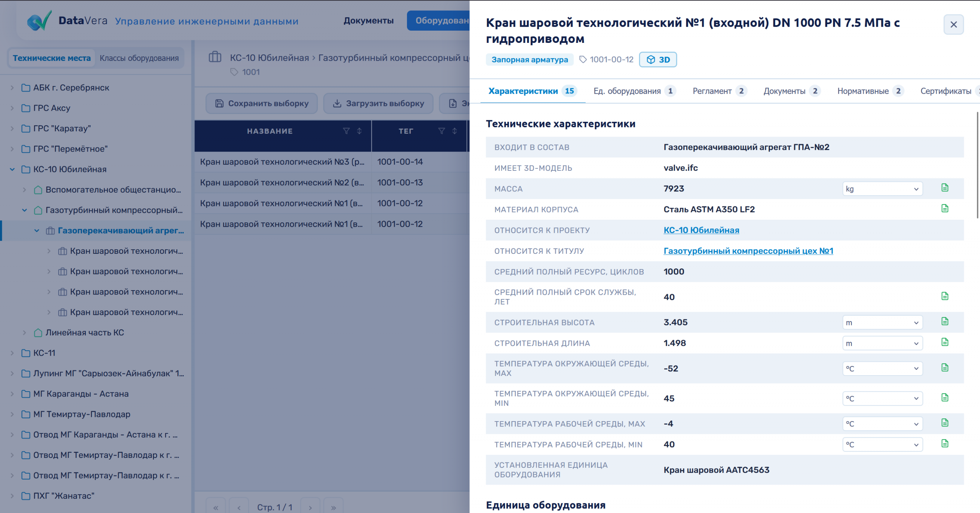The width and height of the screenshot is (980, 513).
Task: Select the table row with tag 1001-00-14
Action: click(x=332, y=162)
